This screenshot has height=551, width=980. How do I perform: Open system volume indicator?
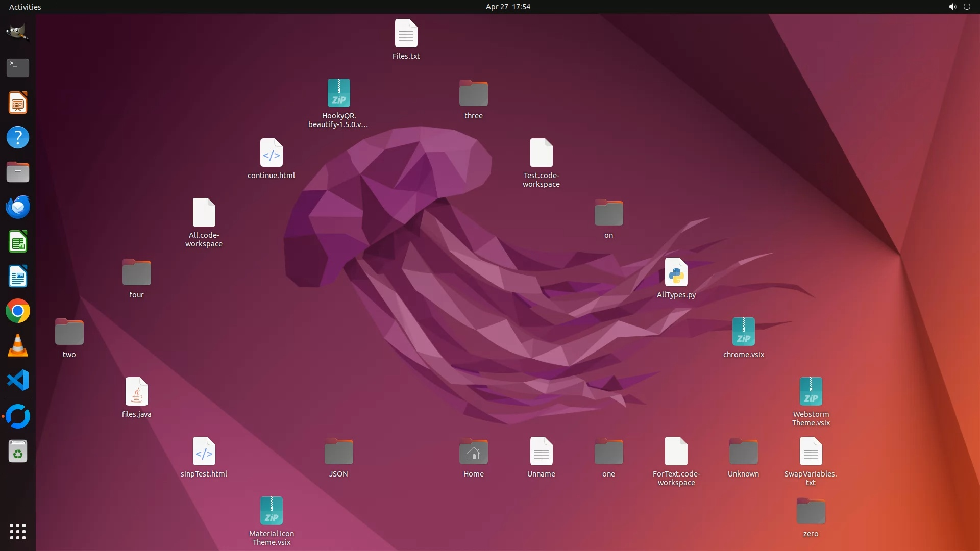952,7
